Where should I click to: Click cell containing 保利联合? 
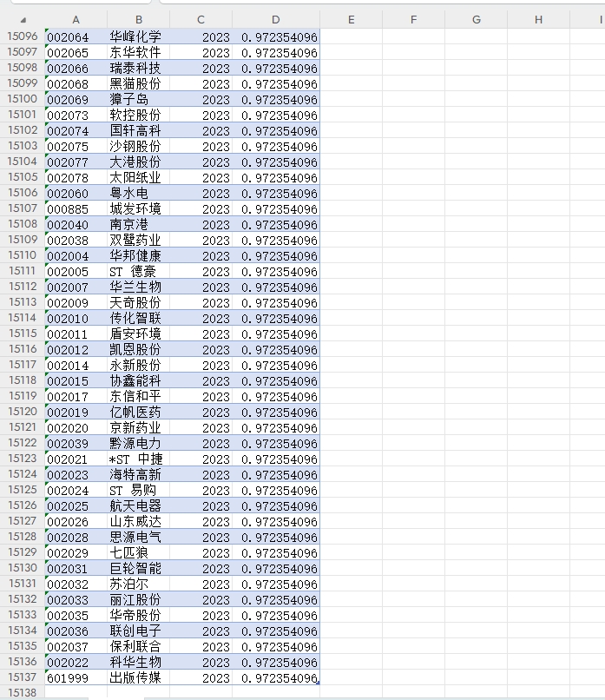[138, 645]
